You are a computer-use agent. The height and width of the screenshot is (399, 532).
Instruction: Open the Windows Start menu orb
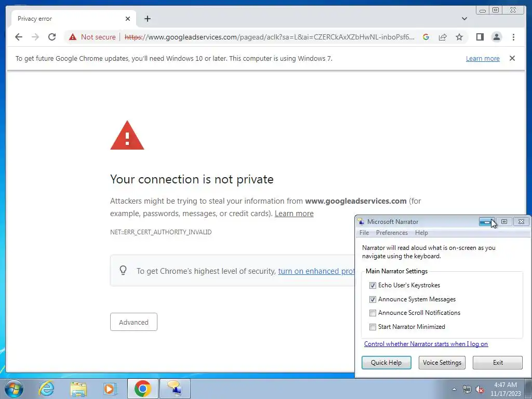[x=14, y=389]
